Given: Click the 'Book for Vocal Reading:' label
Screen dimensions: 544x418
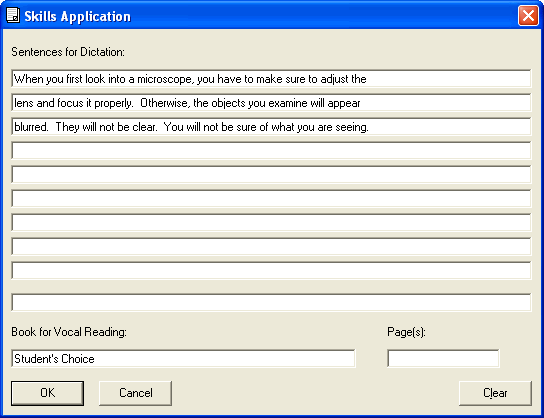Looking at the screenshot, I should pyautogui.click(x=69, y=332).
